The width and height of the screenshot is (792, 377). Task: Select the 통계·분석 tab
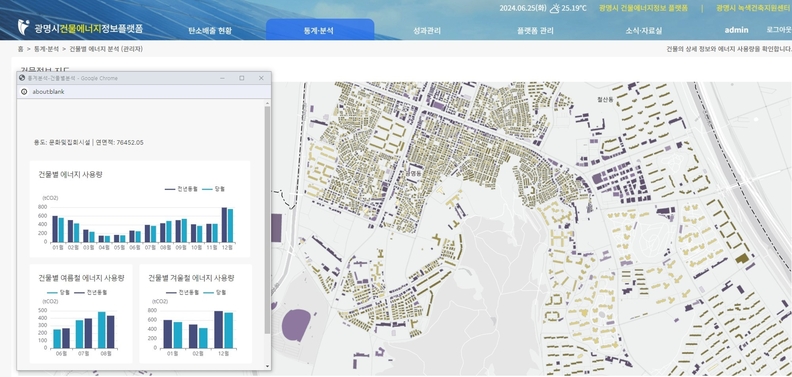[x=320, y=30]
